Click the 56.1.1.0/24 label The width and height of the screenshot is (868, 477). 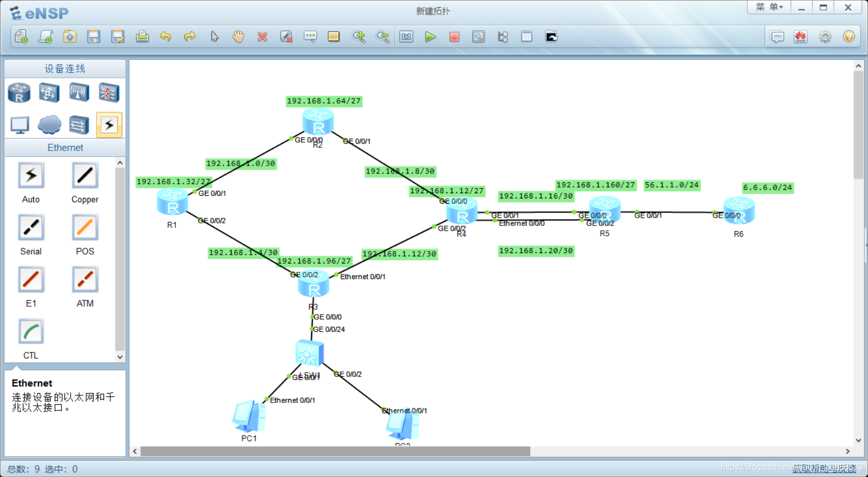[672, 185]
